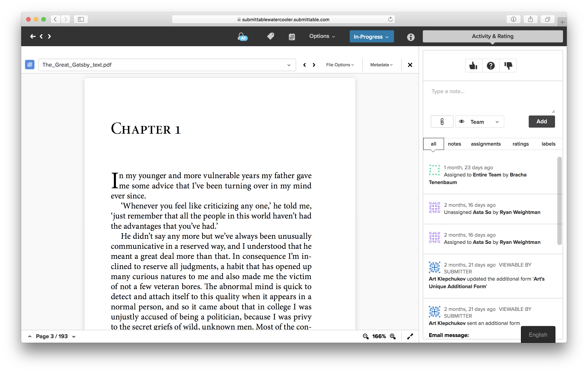Viewport: 588px width, 373px height.
Task: Open the reader info button in Safari
Action: click(514, 19)
